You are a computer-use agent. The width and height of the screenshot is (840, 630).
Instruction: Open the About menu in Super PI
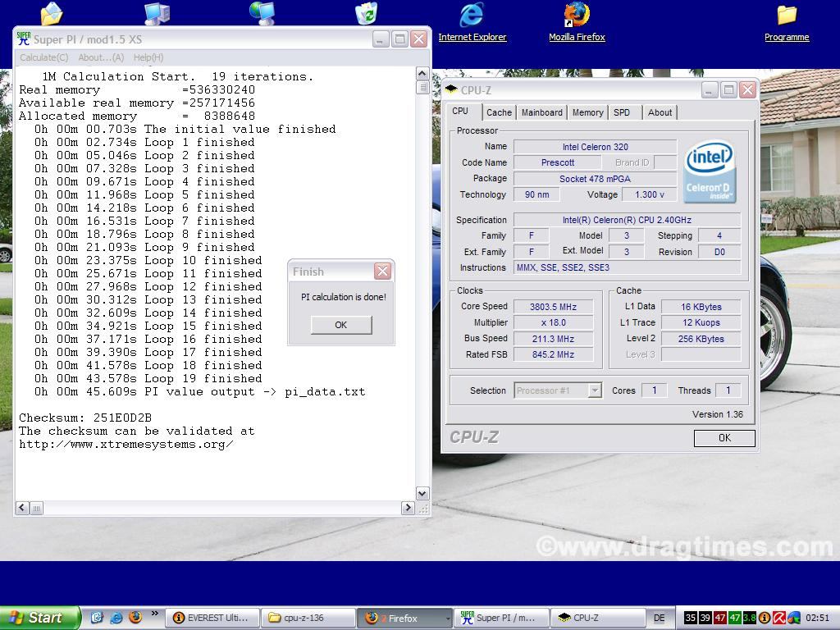pos(101,57)
